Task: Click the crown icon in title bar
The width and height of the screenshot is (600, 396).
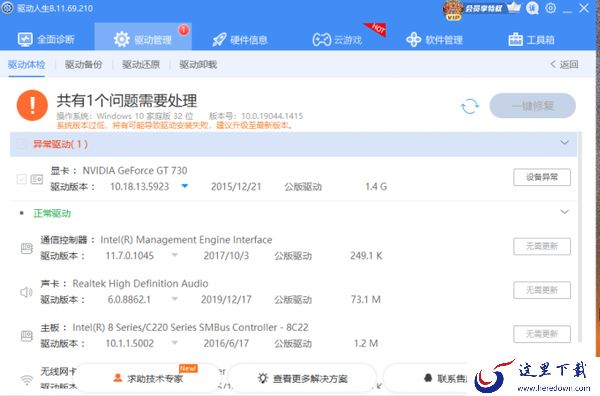Action: (514, 7)
